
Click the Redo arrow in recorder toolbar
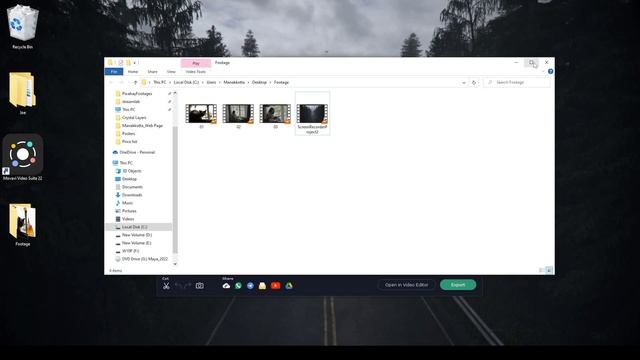coord(188,286)
